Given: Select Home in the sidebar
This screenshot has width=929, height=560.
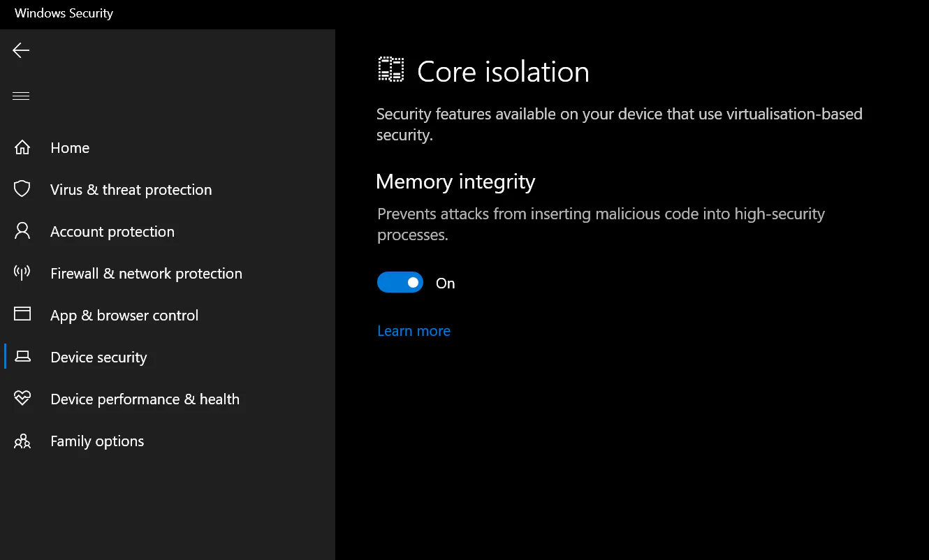Looking at the screenshot, I should point(70,147).
